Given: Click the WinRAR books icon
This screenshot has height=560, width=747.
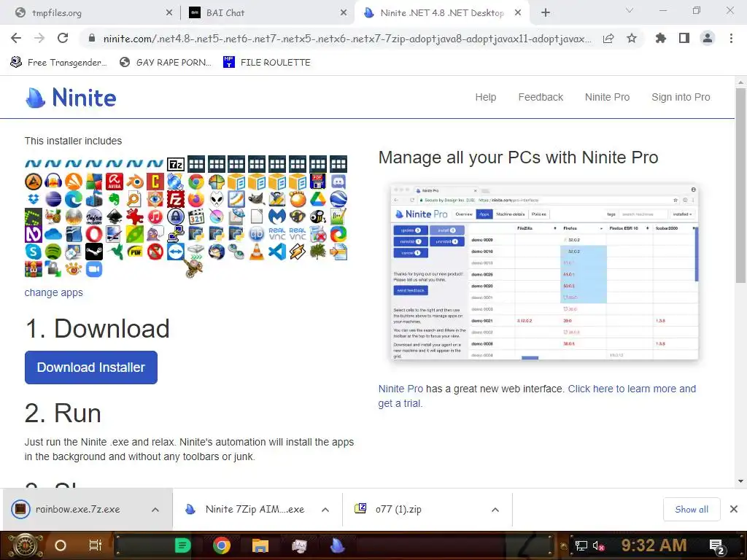Looking at the screenshot, I should [x=34, y=269].
